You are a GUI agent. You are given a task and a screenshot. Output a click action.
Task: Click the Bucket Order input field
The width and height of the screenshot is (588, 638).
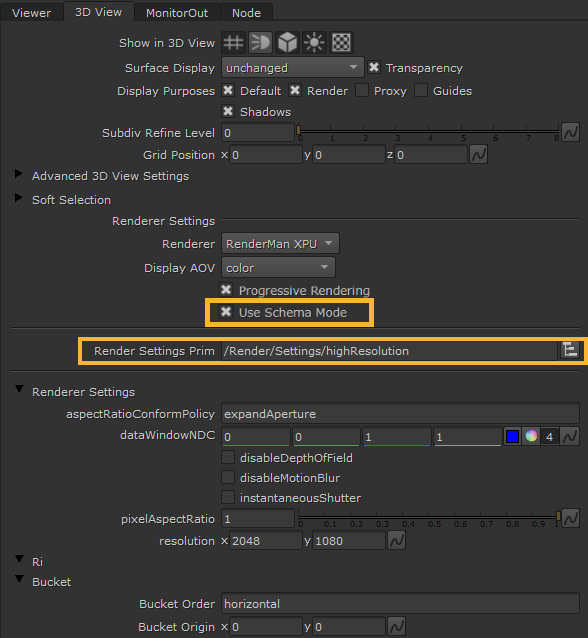click(x=400, y=603)
